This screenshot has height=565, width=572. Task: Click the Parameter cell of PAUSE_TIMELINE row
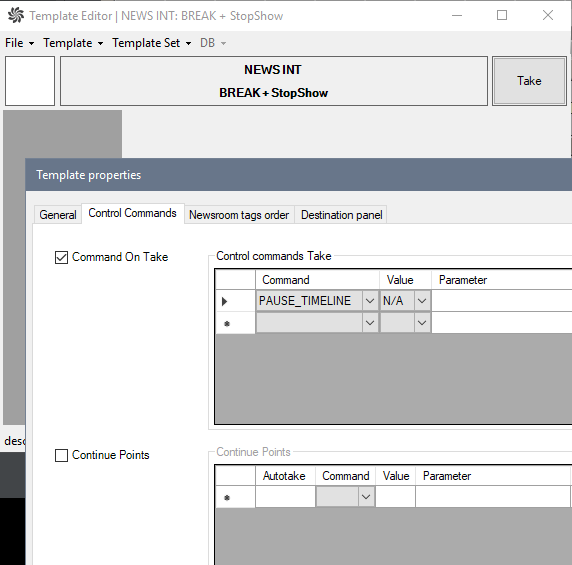[501, 301]
